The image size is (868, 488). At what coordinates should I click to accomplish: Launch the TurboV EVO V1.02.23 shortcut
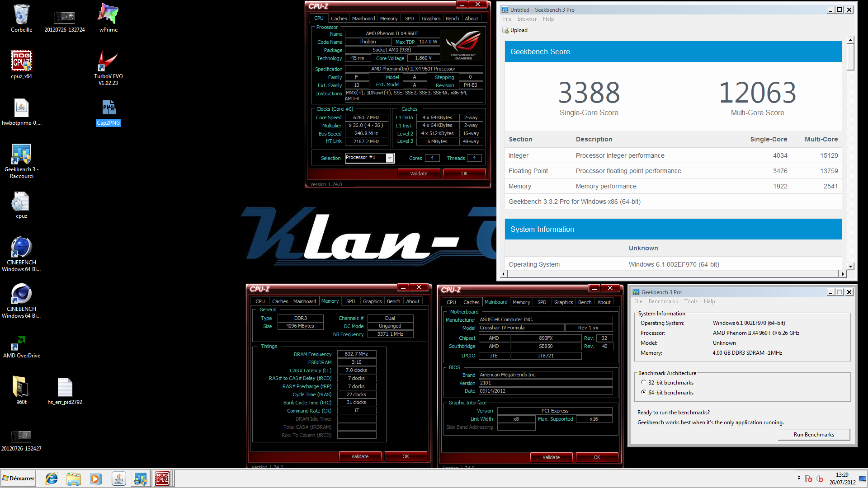[108, 68]
